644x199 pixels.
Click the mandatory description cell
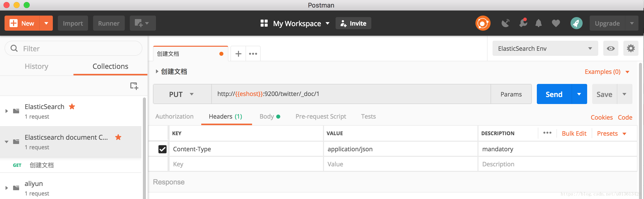[x=557, y=149]
